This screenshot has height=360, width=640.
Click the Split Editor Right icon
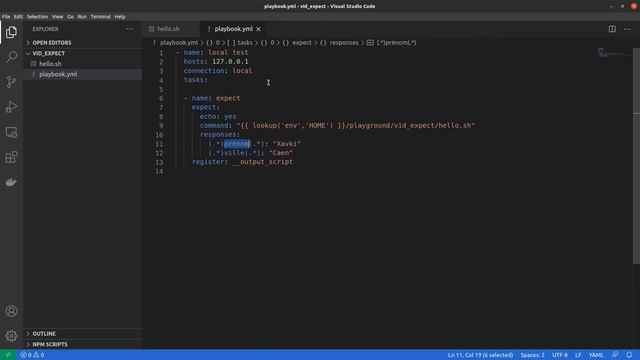coord(612,29)
